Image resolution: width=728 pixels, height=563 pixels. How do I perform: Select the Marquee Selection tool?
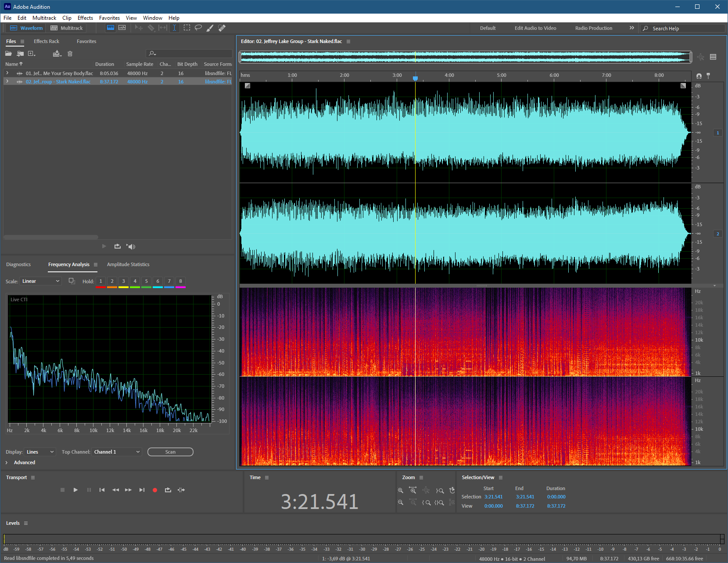(x=187, y=28)
